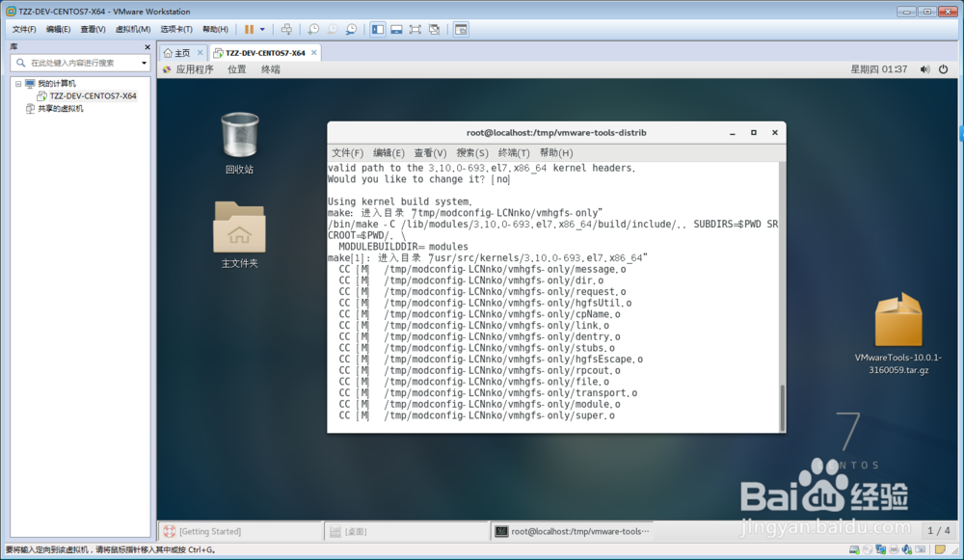Switch to the 主页 tab

point(177,53)
